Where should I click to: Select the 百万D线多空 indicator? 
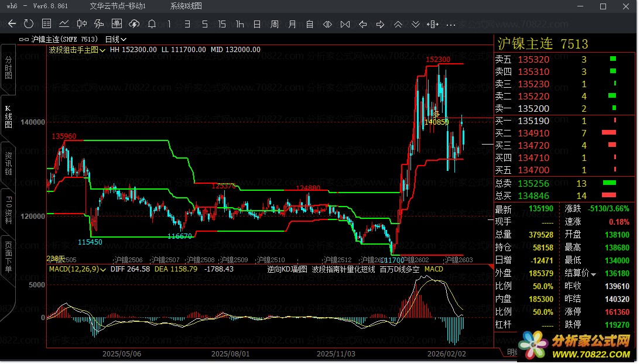point(400,269)
